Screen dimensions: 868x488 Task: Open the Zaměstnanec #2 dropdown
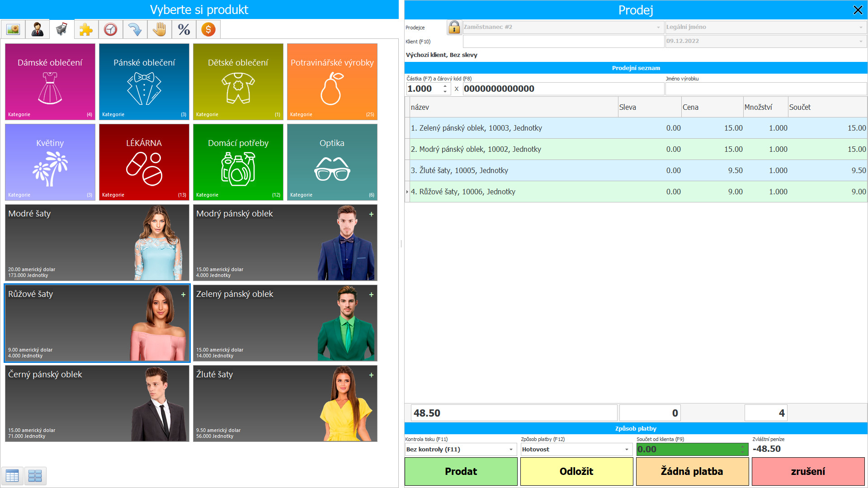pos(658,27)
